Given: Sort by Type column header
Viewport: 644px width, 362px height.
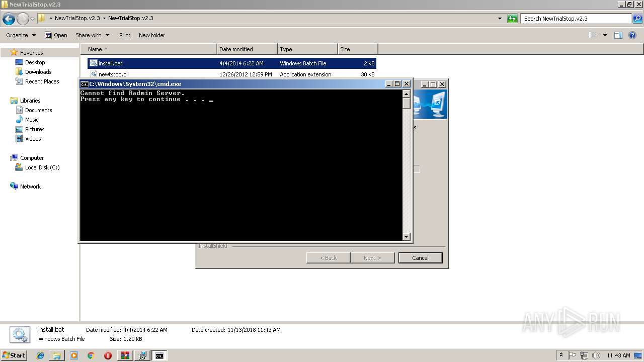Looking at the screenshot, I should (307, 49).
